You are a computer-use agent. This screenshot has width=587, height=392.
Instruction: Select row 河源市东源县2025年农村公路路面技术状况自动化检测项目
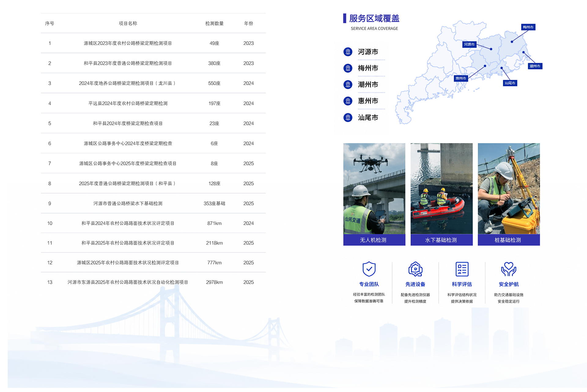click(153, 282)
